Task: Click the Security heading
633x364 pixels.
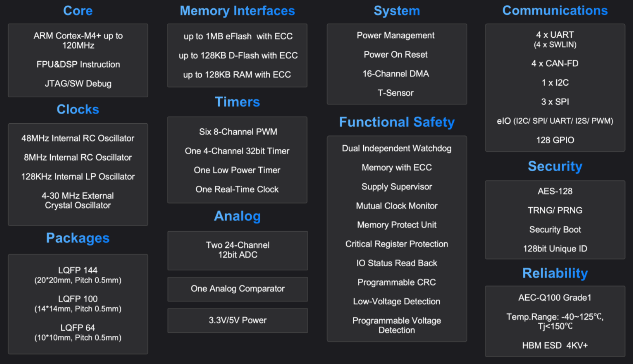Action: 555,166
